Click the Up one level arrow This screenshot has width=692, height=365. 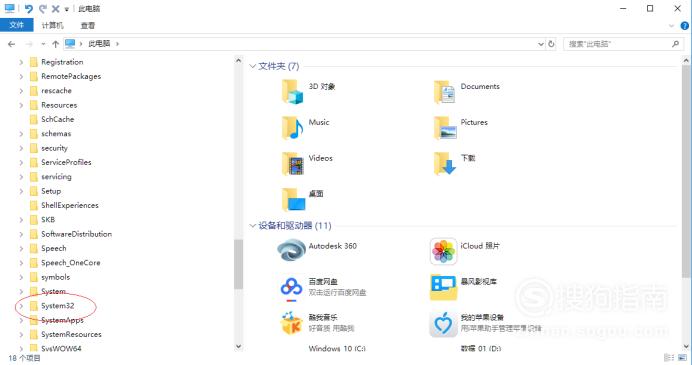(55, 44)
